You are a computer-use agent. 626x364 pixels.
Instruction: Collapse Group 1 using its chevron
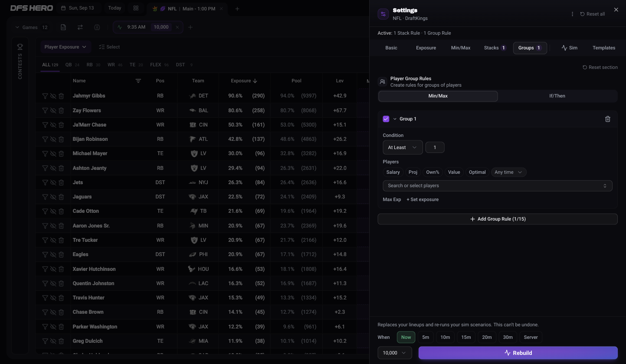tap(395, 119)
